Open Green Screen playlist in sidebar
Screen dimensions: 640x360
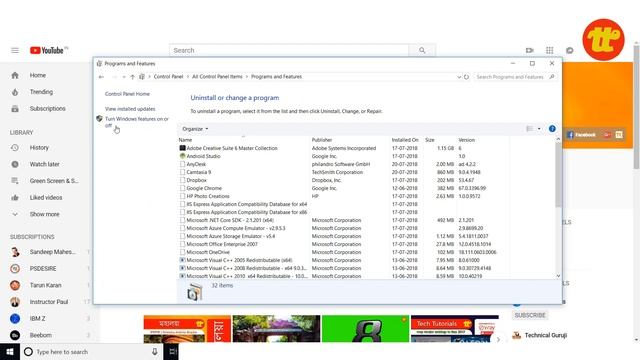pos(54,181)
